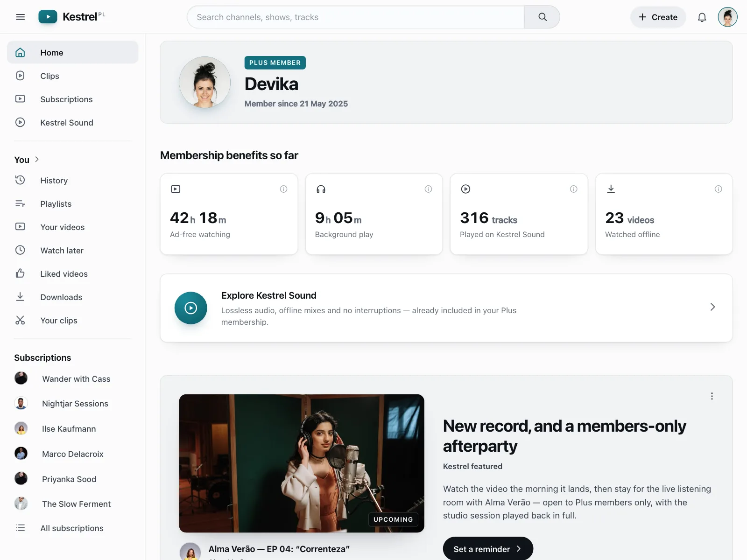
Task: Click the Downloads arrow icon in sidebar
Action: coord(20,297)
